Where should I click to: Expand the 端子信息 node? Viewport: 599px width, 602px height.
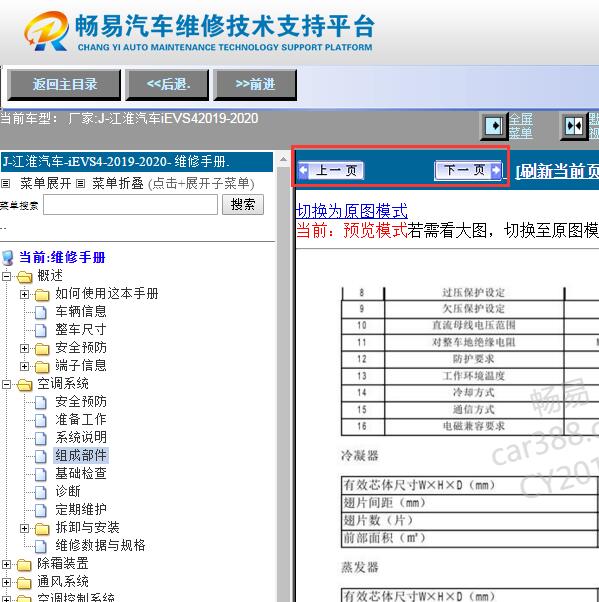24,366
